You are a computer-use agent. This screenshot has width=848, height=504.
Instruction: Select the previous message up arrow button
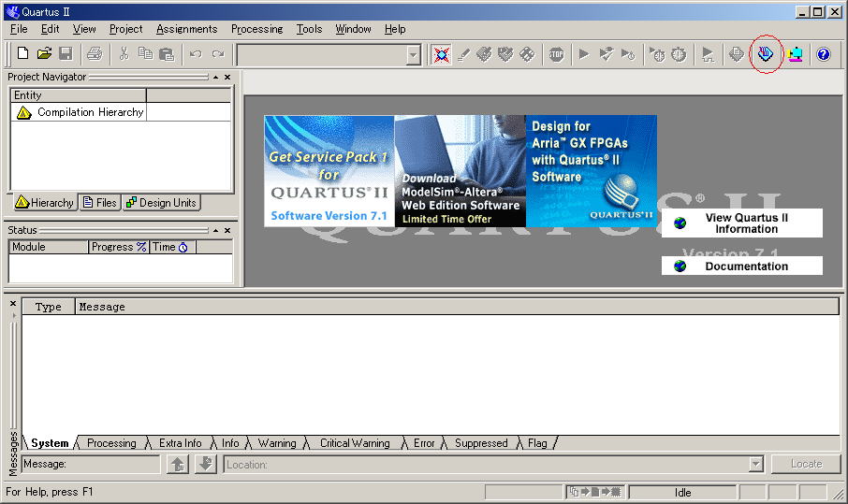[x=178, y=464]
